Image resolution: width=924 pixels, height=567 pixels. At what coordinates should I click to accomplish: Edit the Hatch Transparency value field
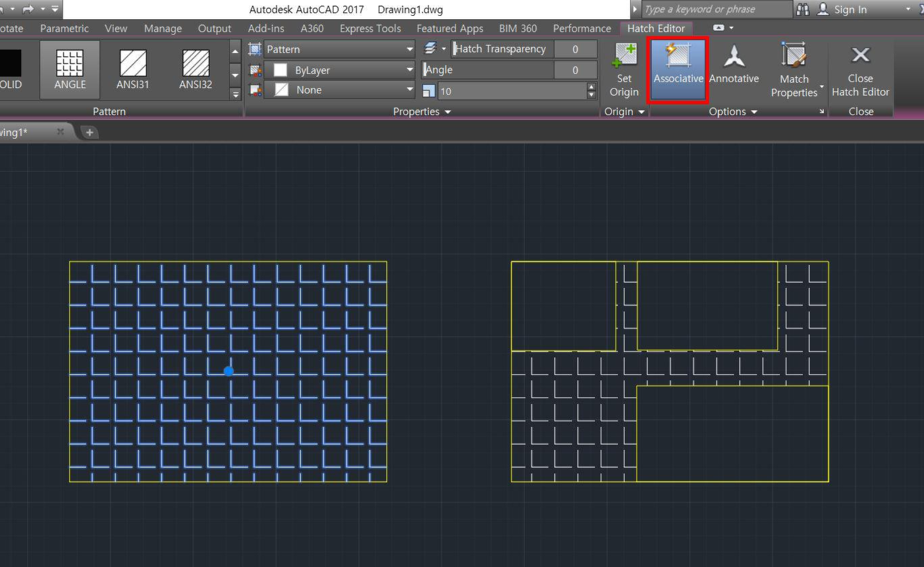pyautogui.click(x=575, y=49)
